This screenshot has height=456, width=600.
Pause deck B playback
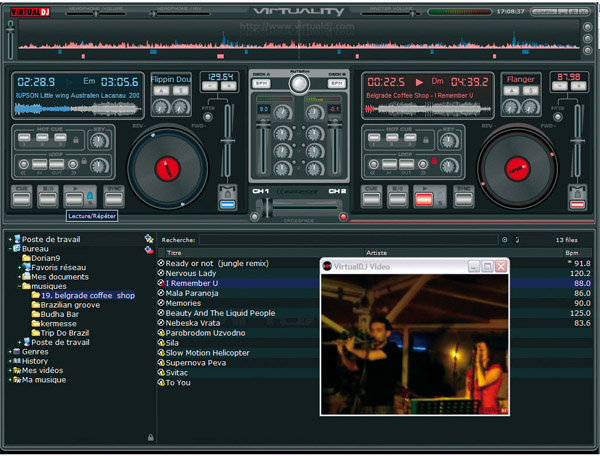pyautogui.click(x=398, y=199)
